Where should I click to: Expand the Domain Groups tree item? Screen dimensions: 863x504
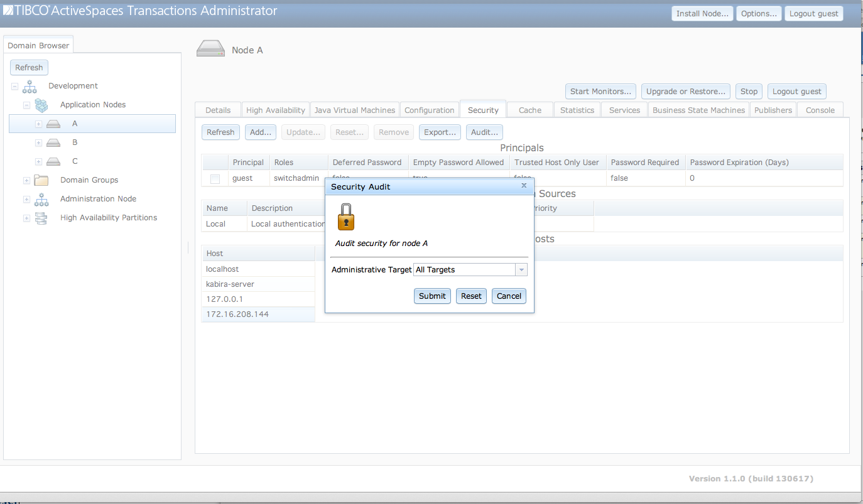26,181
